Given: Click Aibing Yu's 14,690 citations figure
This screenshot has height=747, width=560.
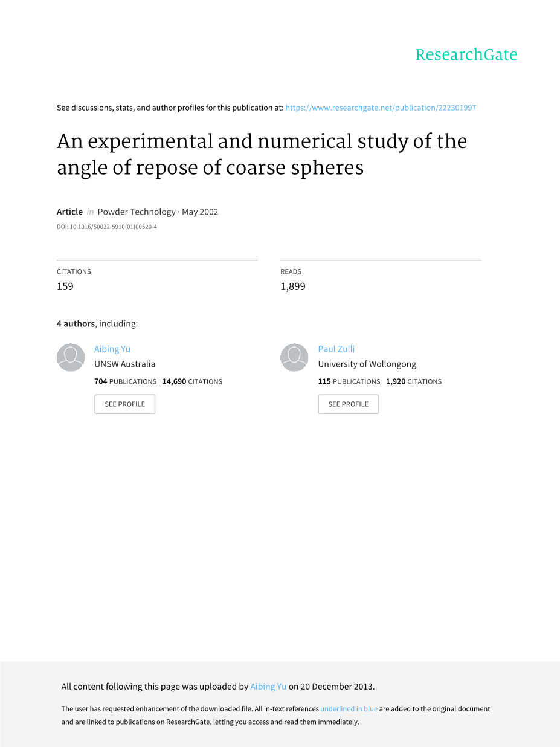Looking at the screenshot, I should pyautogui.click(x=174, y=381).
